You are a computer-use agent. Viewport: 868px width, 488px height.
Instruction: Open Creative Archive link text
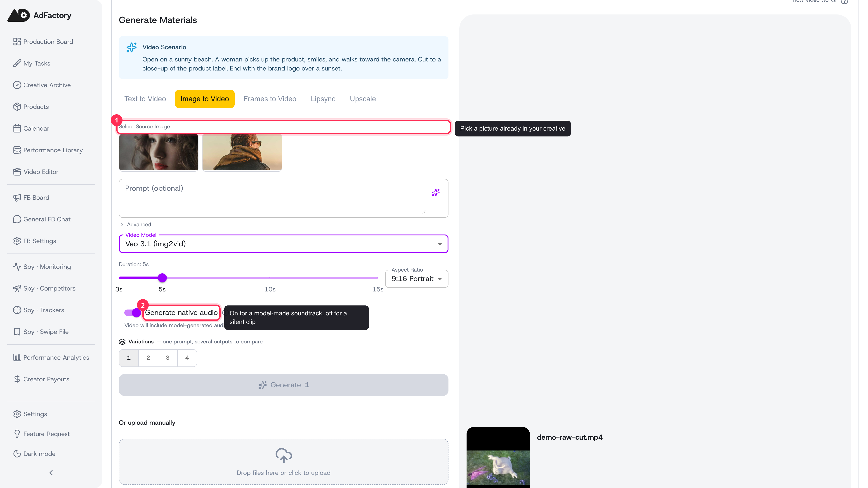tap(47, 85)
